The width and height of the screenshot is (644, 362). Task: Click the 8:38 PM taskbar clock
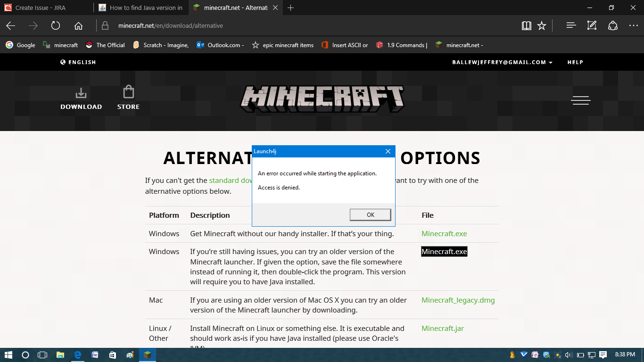(x=625, y=355)
